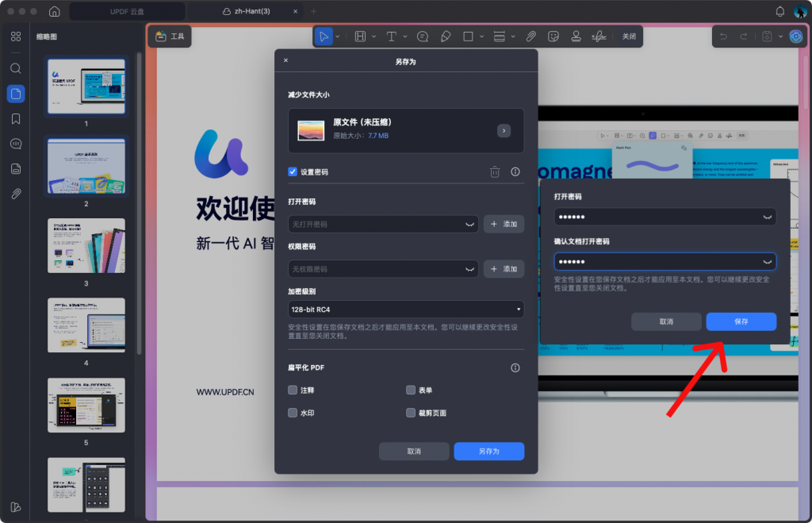The width and height of the screenshot is (812, 523).
Task: Click 取消 in the password popup
Action: tap(666, 321)
